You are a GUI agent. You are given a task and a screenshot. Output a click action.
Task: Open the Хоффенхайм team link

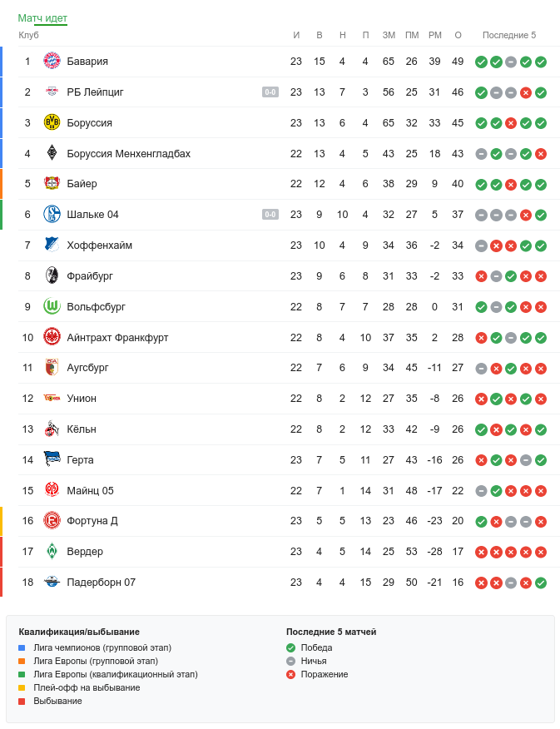pos(99,245)
